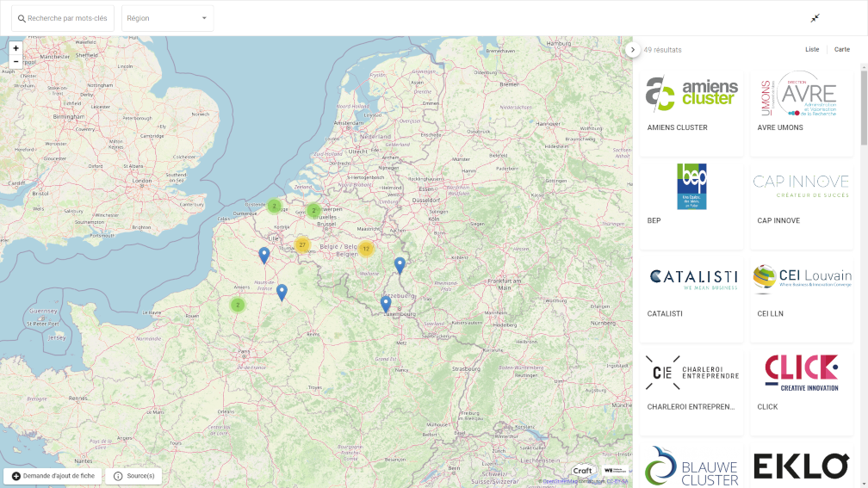The image size is (868, 488).
Task: Select the blue pin at Luxembourg
Action: (386, 304)
